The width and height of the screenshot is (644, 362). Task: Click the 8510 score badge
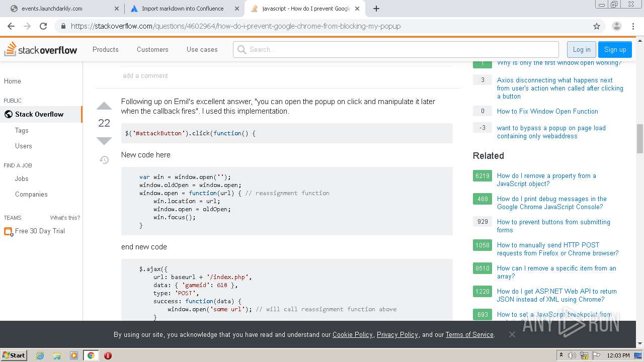point(482,268)
